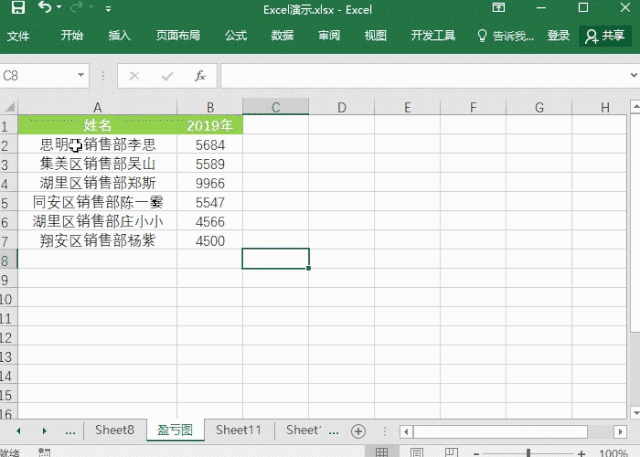
Task: Click the Ribbon Display Options icon
Action: [x=498, y=7]
